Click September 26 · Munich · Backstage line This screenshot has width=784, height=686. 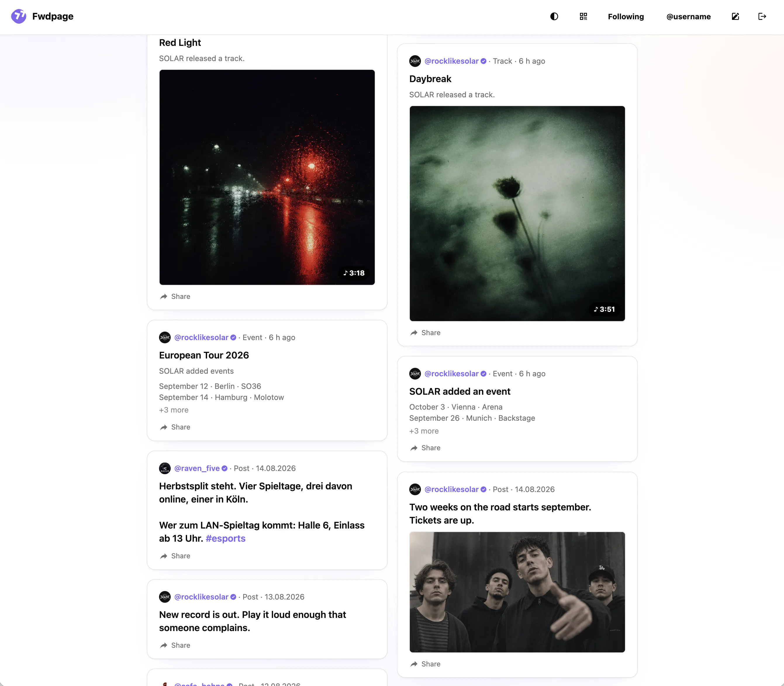[472, 418]
